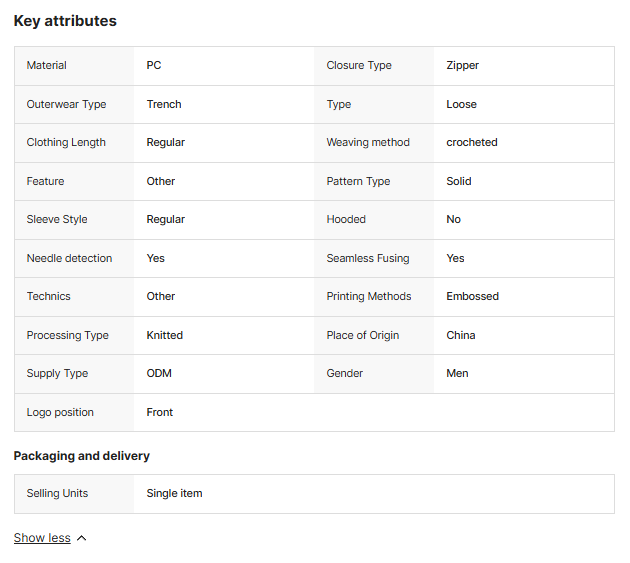Click the Weaving method label
The image size is (630, 563).
(368, 142)
